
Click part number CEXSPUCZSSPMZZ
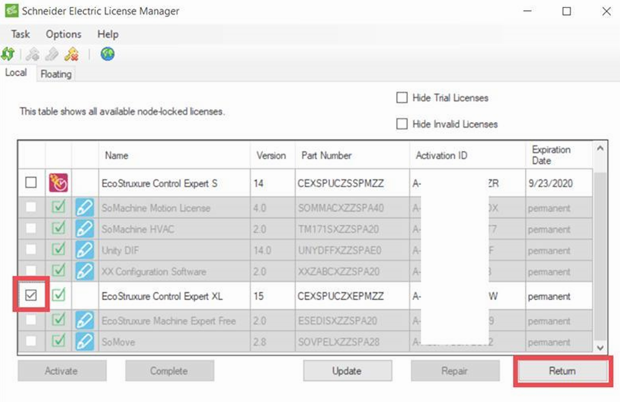[x=340, y=183]
